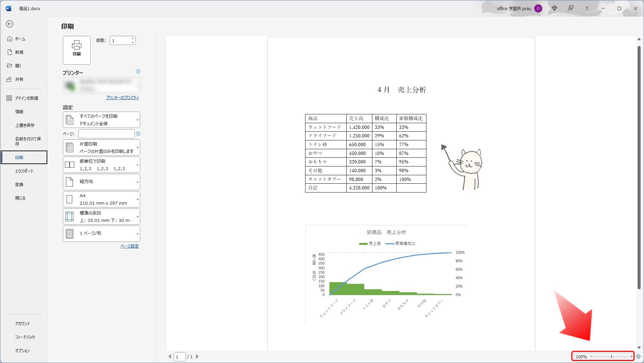Click the ページ range input field
The height and width of the screenshot is (363, 644).
point(106,134)
